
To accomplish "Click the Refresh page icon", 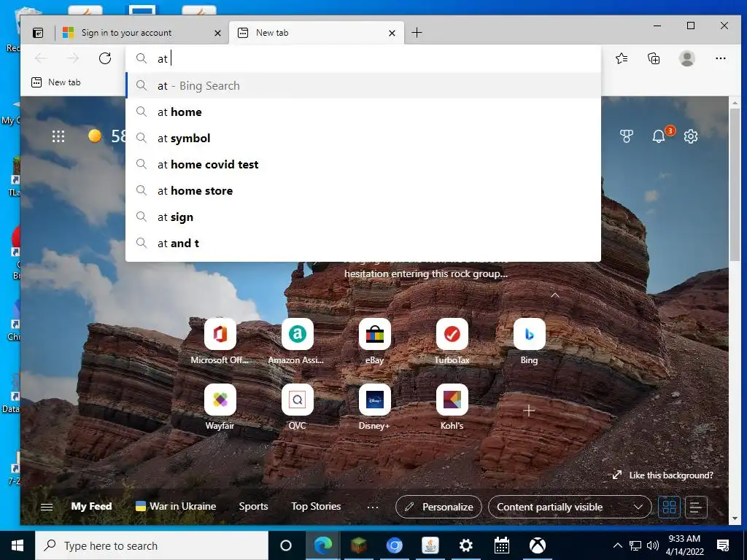I will [105, 58].
